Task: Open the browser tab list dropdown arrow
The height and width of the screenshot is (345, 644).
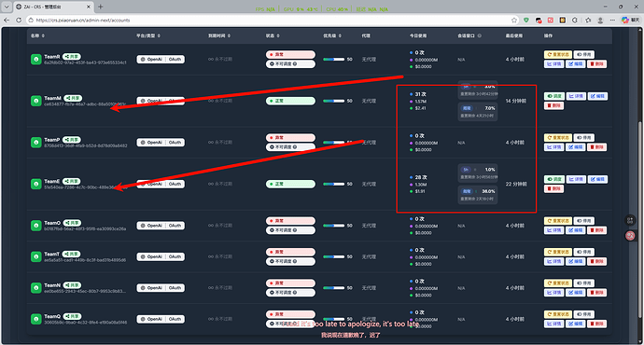Action: coord(7,7)
